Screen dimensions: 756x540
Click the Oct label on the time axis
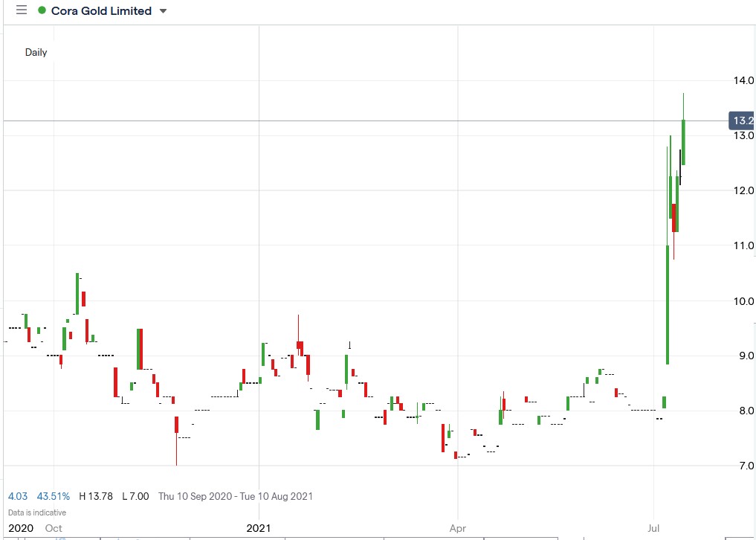53,528
